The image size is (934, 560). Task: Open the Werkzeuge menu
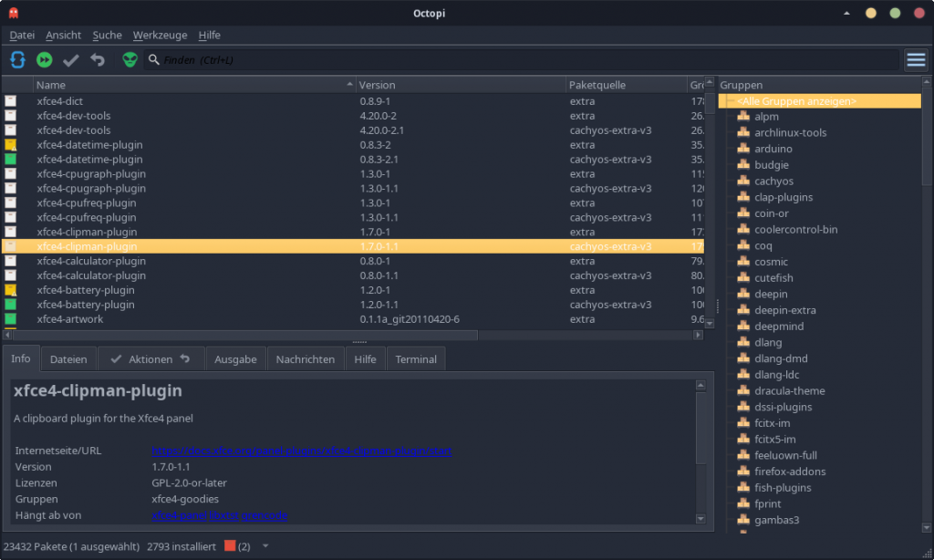160,35
